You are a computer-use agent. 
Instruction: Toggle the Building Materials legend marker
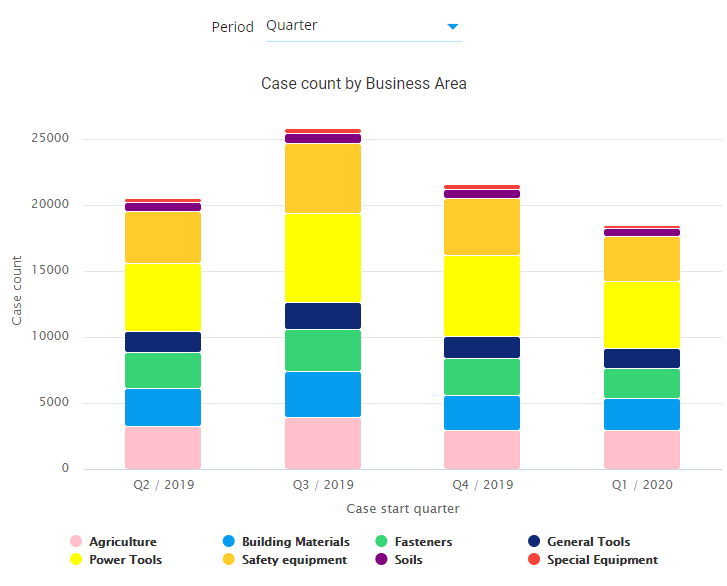click(229, 541)
